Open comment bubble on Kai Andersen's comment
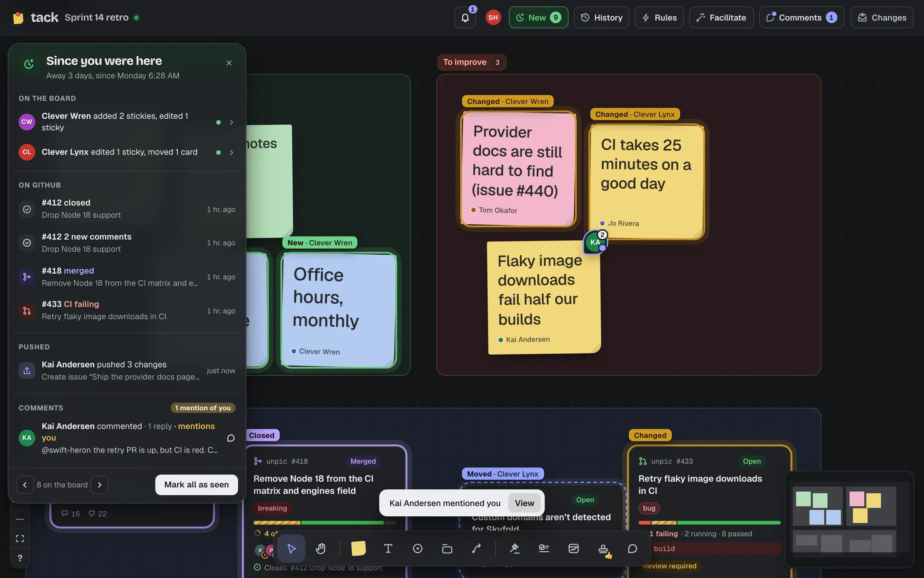Image resolution: width=924 pixels, height=578 pixels. click(x=231, y=438)
